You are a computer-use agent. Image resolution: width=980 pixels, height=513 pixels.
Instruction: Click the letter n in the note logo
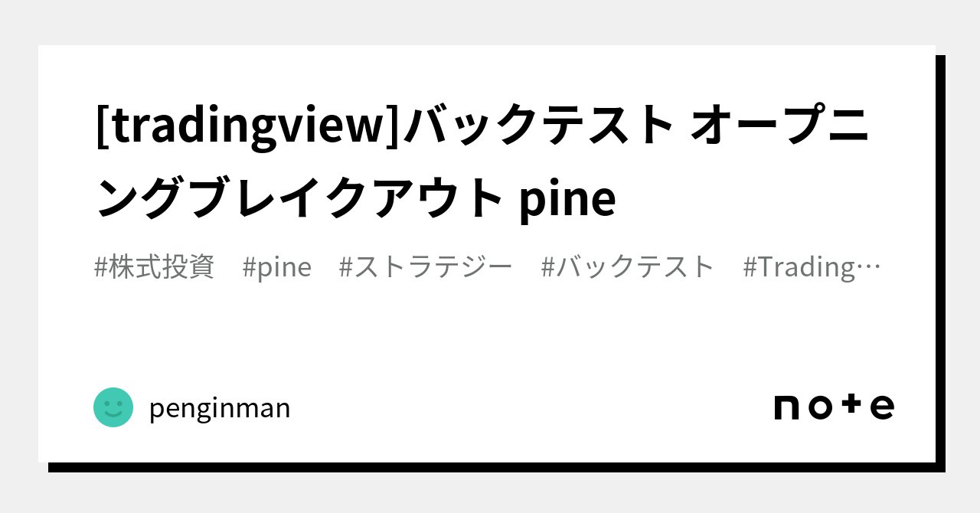[787, 407]
